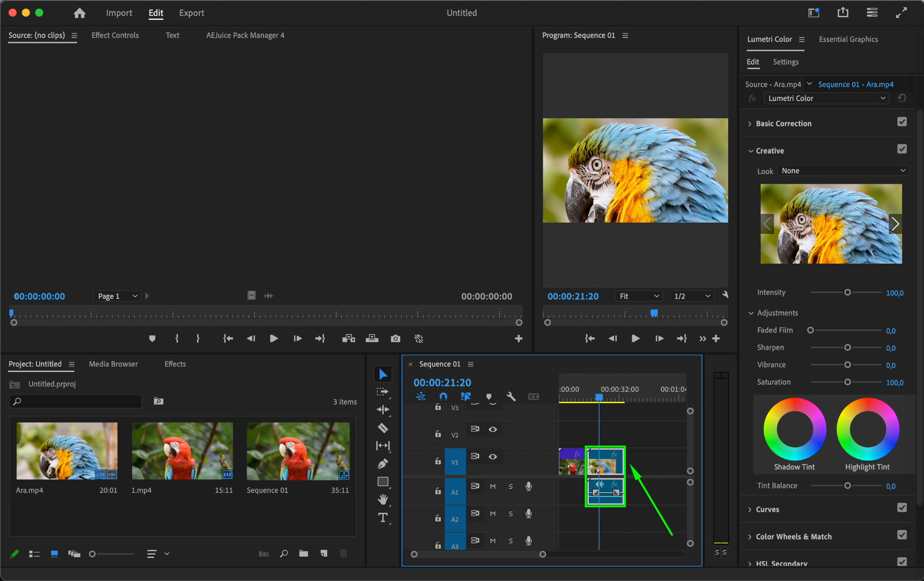The image size is (924, 581).
Task: Open the Essential Graphics tab
Action: (x=848, y=39)
